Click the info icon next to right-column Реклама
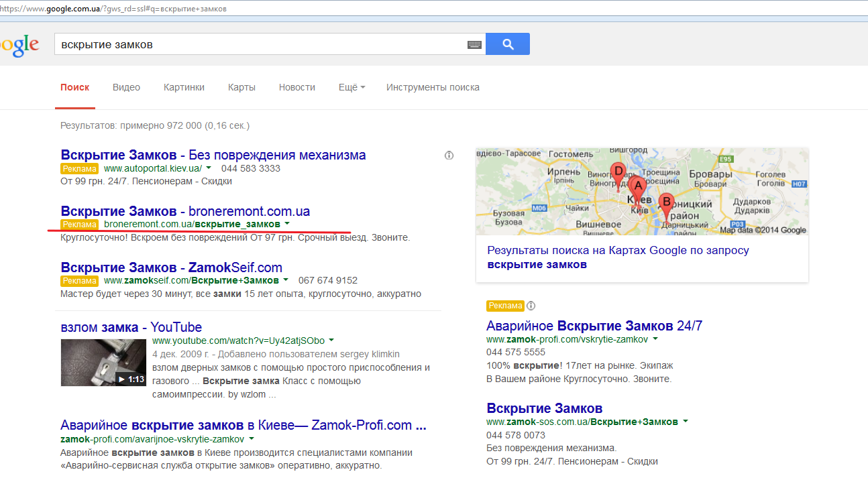 pos(531,306)
